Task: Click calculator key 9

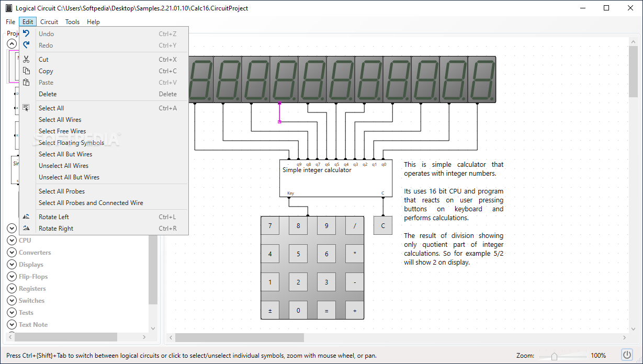Action: [326, 226]
